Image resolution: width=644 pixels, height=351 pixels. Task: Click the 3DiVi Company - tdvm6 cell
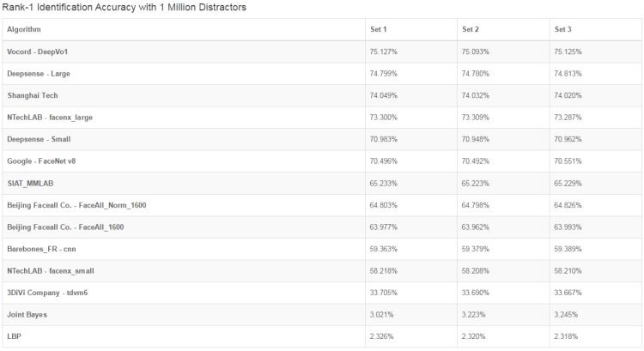[x=47, y=293]
